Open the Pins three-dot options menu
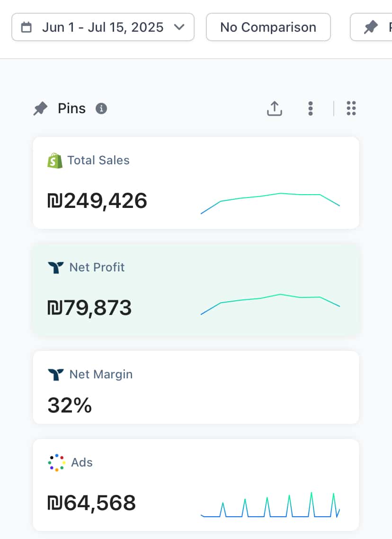Image resolution: width=392 pixels, height=539 pixels. point(310,108)
